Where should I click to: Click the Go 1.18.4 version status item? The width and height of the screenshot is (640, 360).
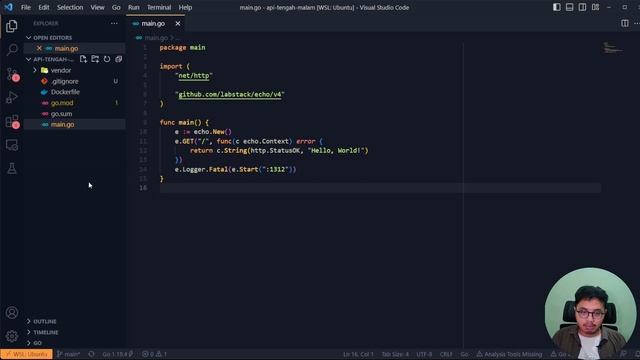click(x=118, y=354)
